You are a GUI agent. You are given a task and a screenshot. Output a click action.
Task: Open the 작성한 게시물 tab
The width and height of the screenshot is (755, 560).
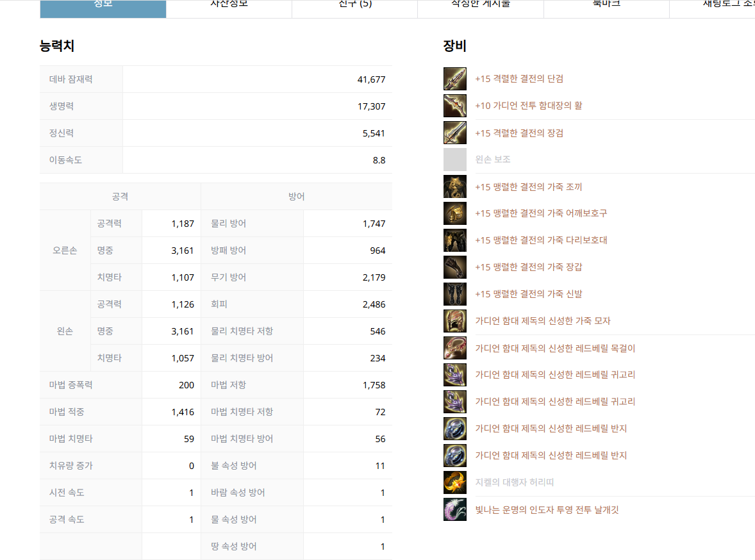click(480, 5)
